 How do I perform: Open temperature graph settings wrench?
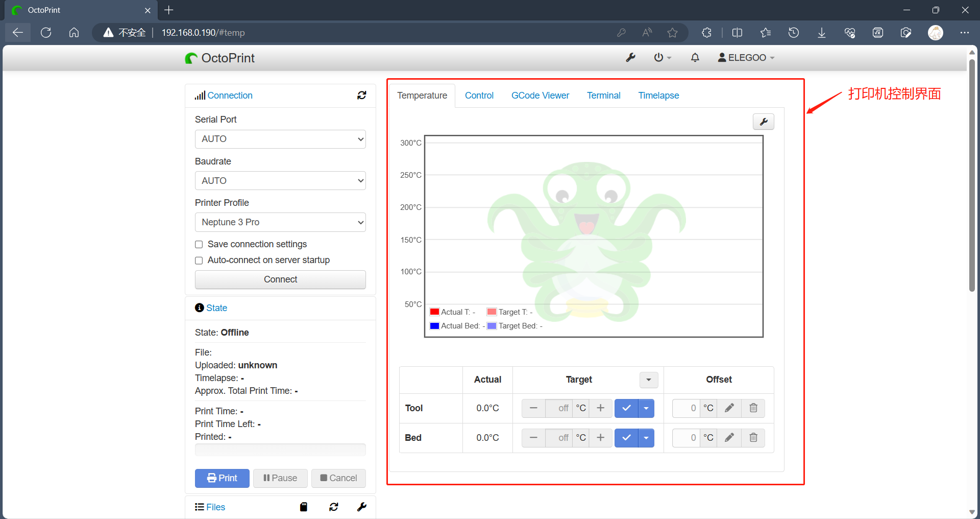click(764, 122)
